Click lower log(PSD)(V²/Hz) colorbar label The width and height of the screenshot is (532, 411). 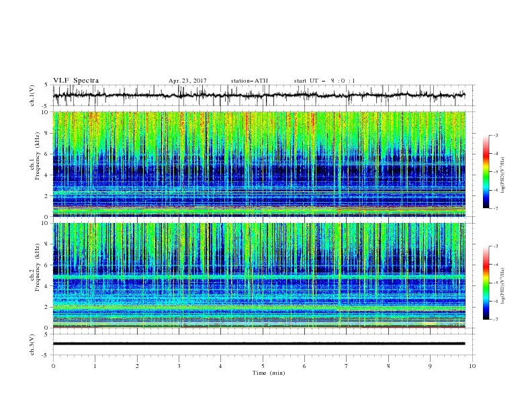503,286
